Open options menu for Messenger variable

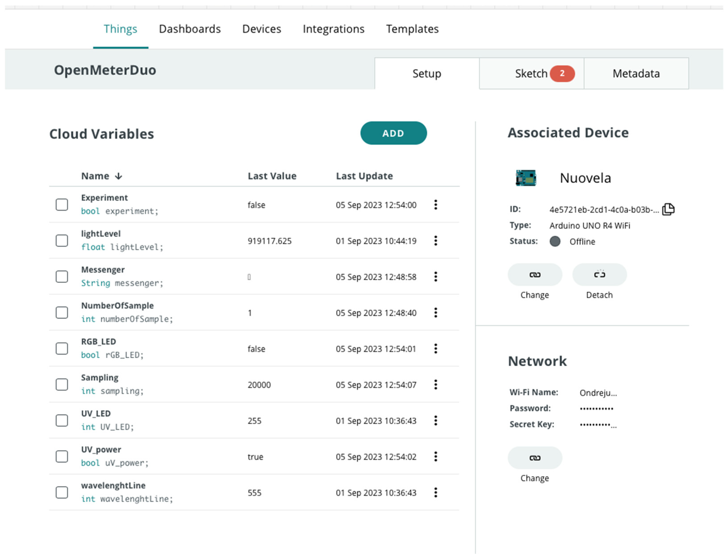coord(435,277)
